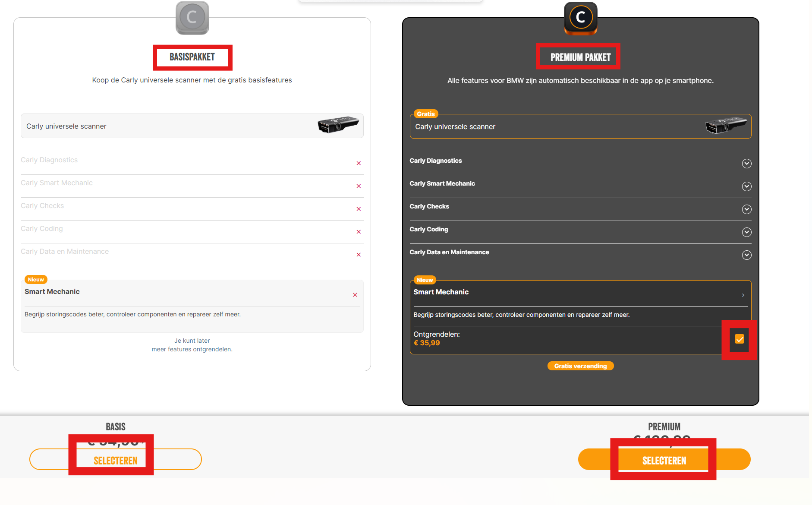Expand Carly Coding in Premium Pakket

coord(747,232)
